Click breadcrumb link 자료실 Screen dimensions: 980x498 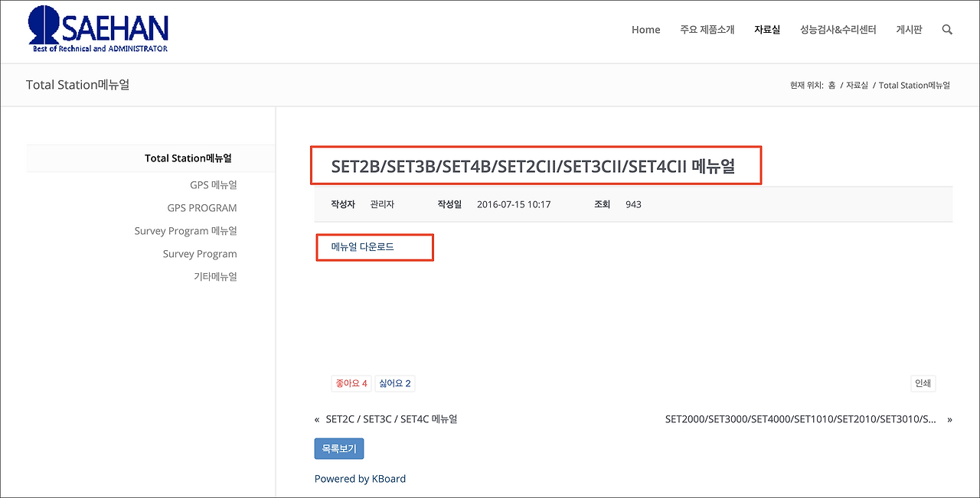[857, 85]
